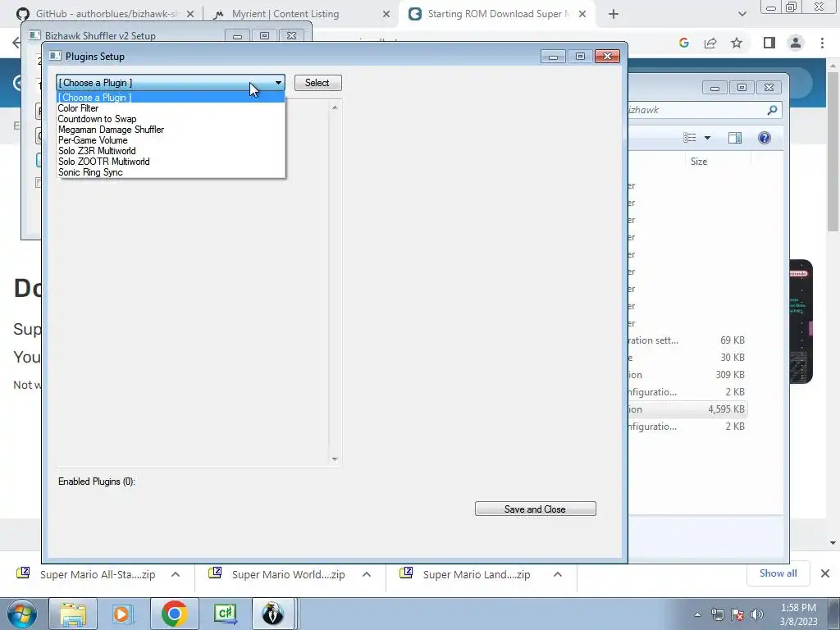Open a new Chrome tab
The width and height of the screenshot is (840, 630).
point(614,15)
